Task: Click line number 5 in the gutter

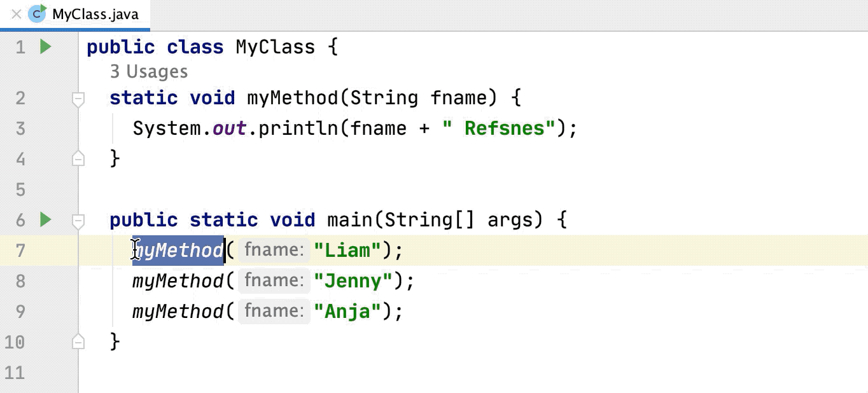Action: click(x=20, y=190)
